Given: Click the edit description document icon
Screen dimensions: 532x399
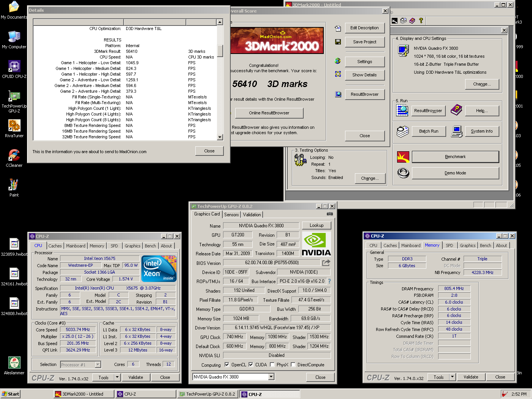Looking at the screenshot, I should coord(338,28).
